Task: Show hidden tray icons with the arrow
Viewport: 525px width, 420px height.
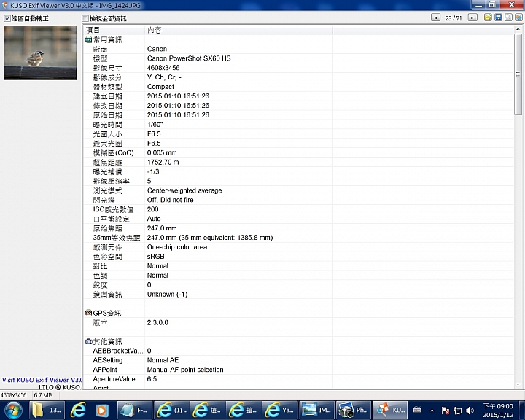Action: tap(432, 411)
